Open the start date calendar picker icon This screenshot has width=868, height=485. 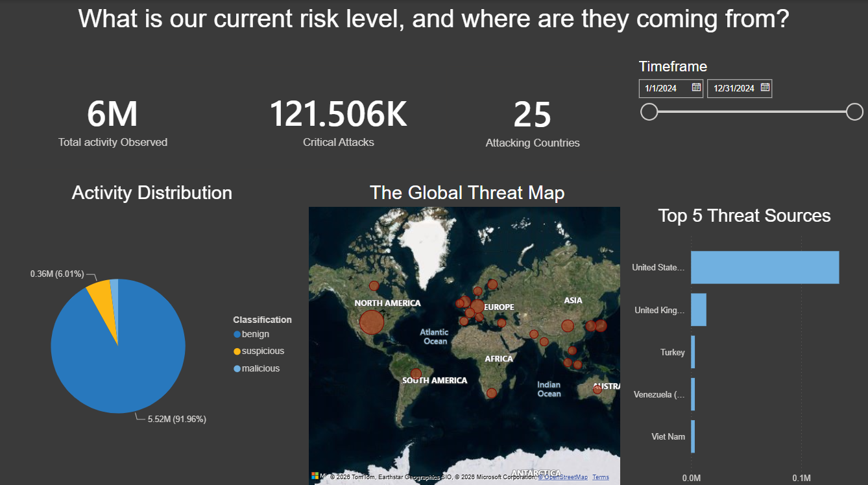pos(696,88)
